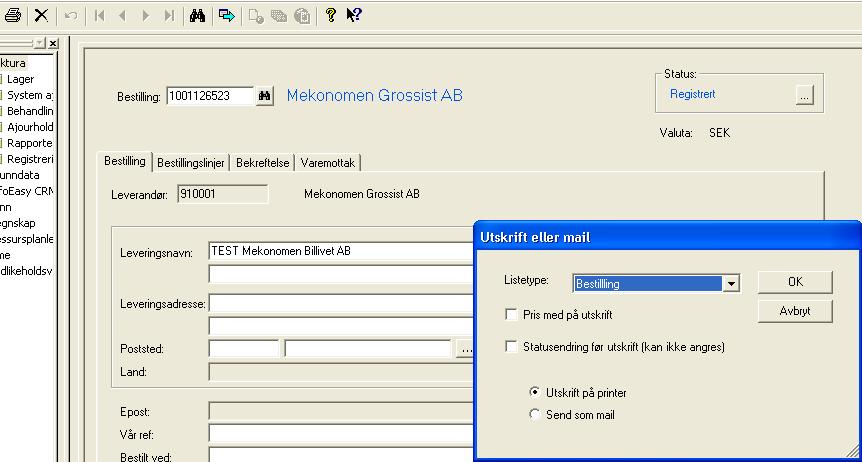862x462 pixels.
Task: Open the Bekreftelse tab
Action: tap(263, 163)
